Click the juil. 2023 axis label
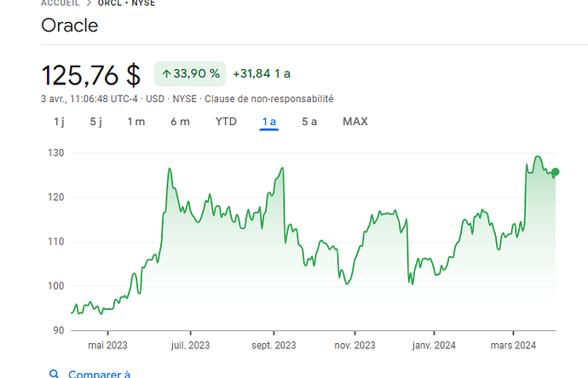Image resolution: width=588 pixels, height=378 pixels. click(x=191, y=346)
